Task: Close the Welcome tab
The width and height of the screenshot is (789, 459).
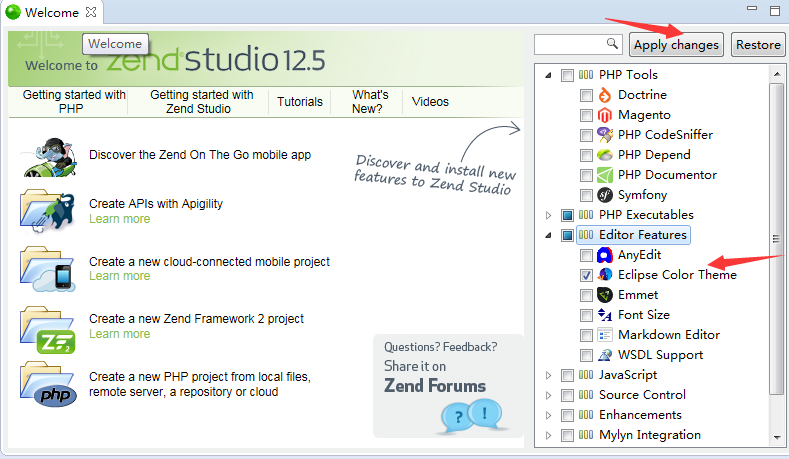Action: [x=91, y=12]
